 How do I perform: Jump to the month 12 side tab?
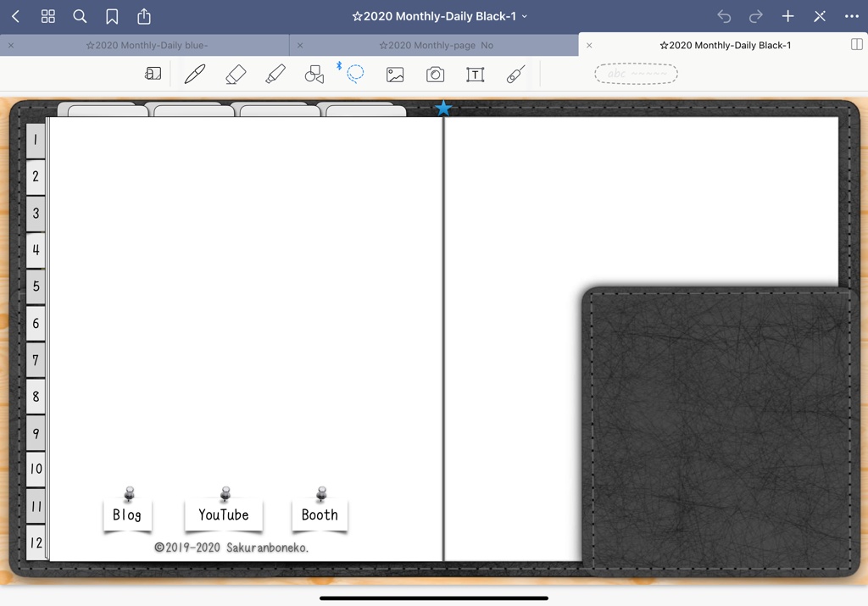point(36,542)
